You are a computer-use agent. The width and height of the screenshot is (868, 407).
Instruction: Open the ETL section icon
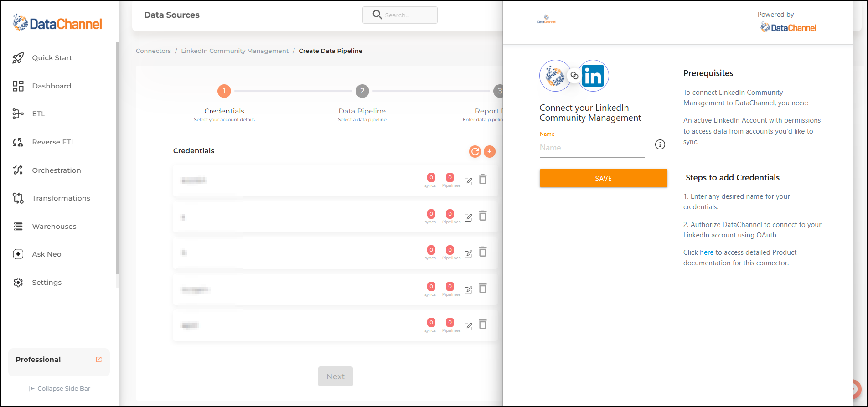(x=18, y=114)
